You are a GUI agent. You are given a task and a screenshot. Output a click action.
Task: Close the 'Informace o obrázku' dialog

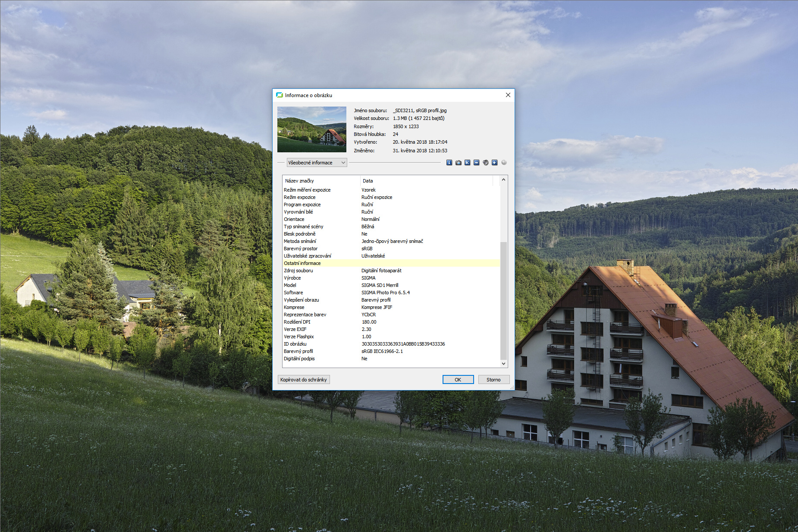[508, 95]
